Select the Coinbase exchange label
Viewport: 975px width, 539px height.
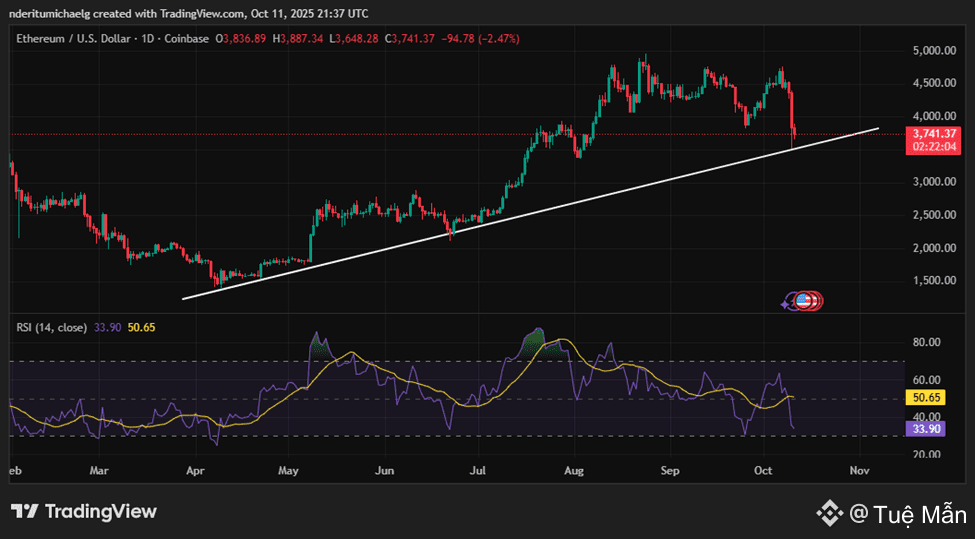pos(186,39)
